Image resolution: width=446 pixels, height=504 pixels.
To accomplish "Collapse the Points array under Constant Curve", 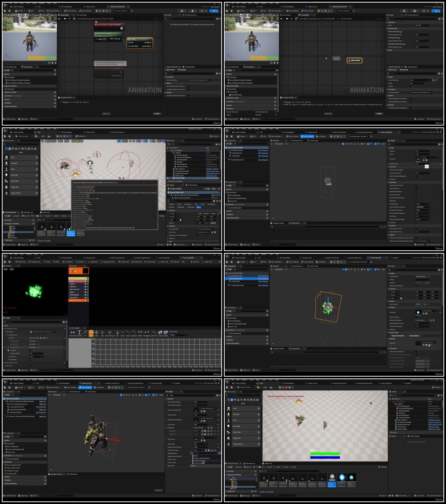I will [x=9, y=338].
